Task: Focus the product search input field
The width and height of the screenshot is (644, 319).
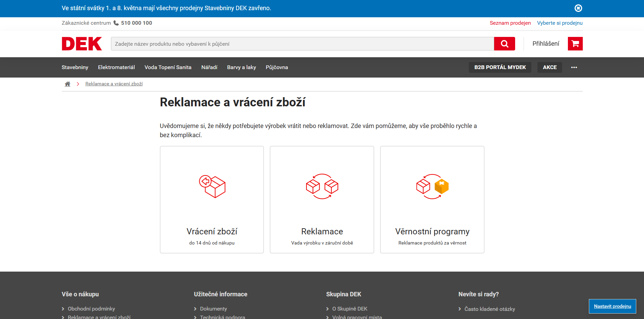Action: (x=302, y=44)
